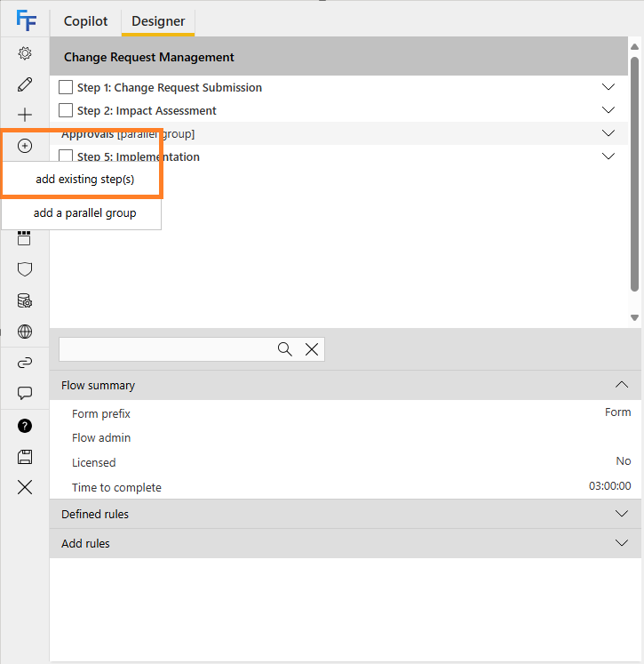Click the search magnifier icon
Screen dimensions: 644x664
(285, 349)
